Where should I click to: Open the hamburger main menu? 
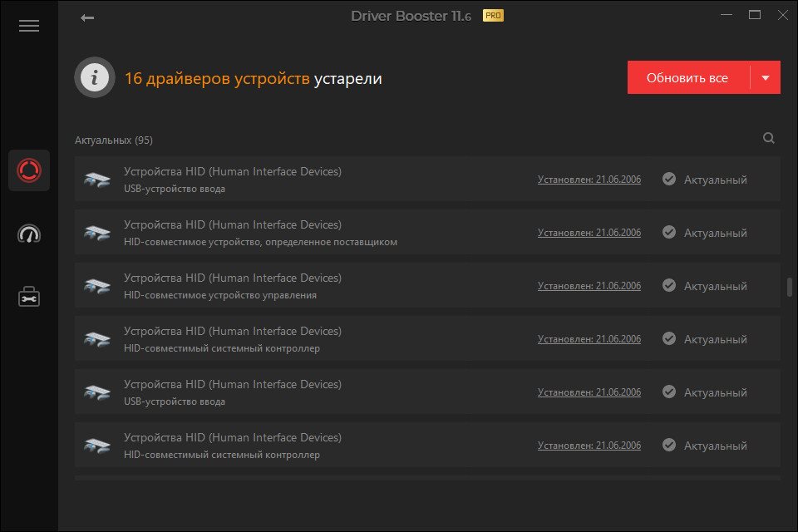(x=29, y=26)
